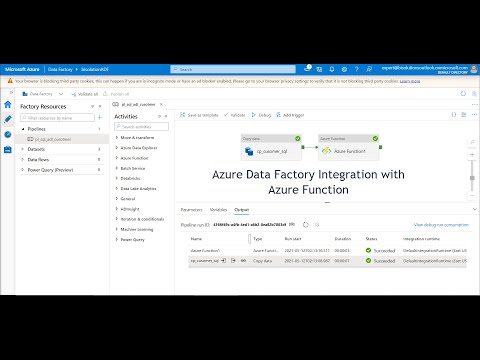Click the canvas zoom slider handle
The height and width of the screenshot is (360, 480).
click(x=472, y=178)
